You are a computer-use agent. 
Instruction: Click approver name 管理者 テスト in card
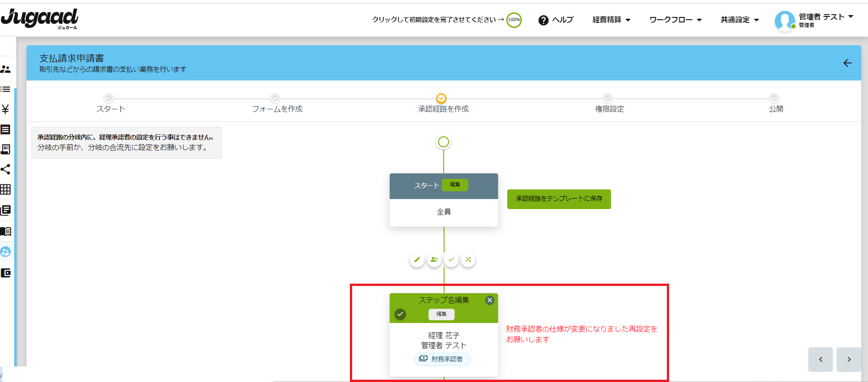tap(444, 345)
